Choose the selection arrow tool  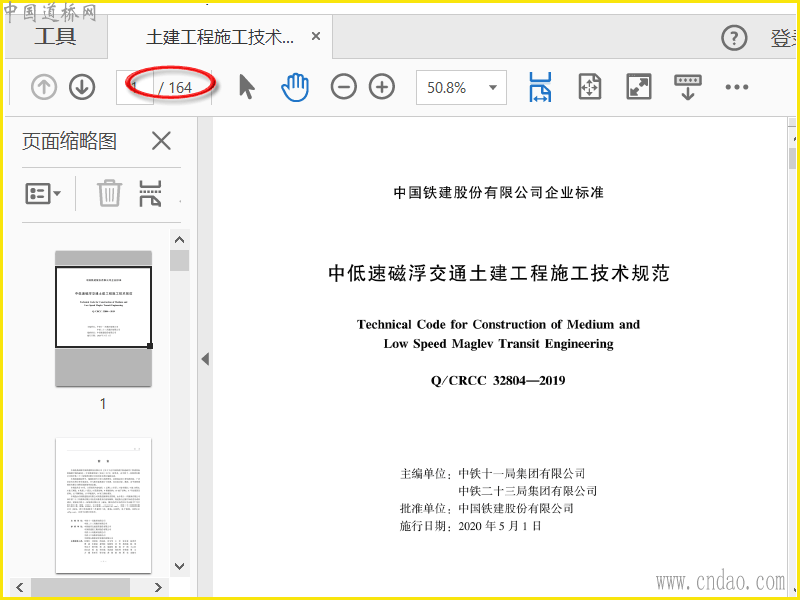(247, 87)
